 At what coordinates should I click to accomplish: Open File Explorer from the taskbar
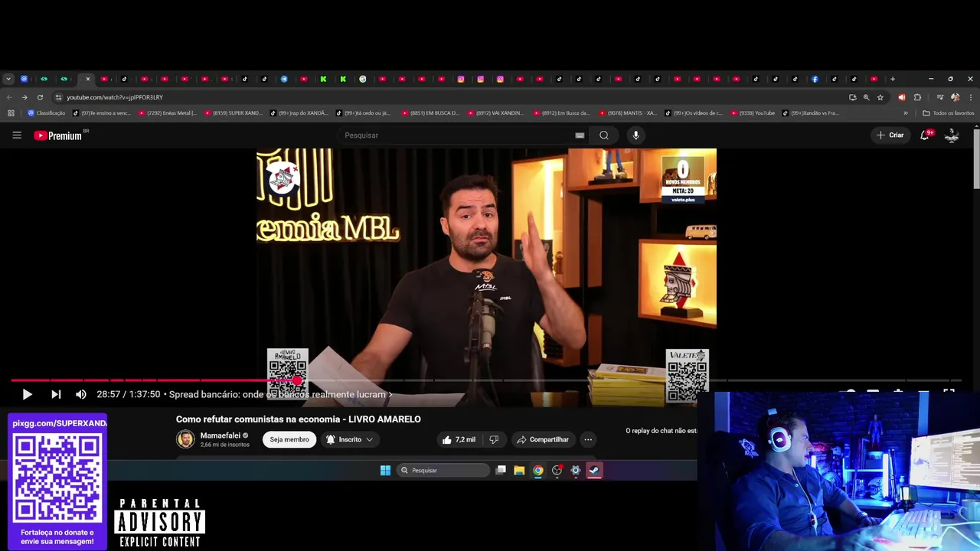click(x=519, y=470)
